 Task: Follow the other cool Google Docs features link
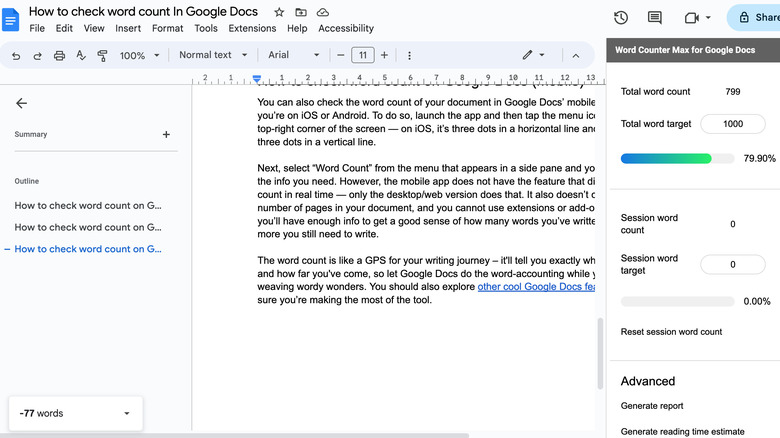coord(536,287)
